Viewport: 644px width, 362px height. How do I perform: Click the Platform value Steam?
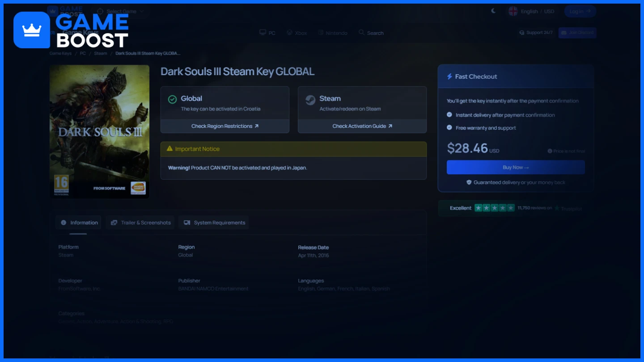[66, 255]
